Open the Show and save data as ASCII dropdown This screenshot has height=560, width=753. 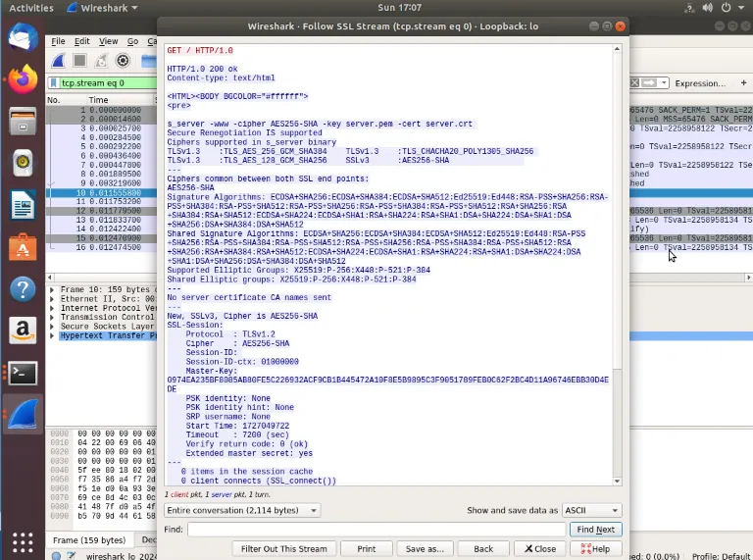click(x=591, y=510)
